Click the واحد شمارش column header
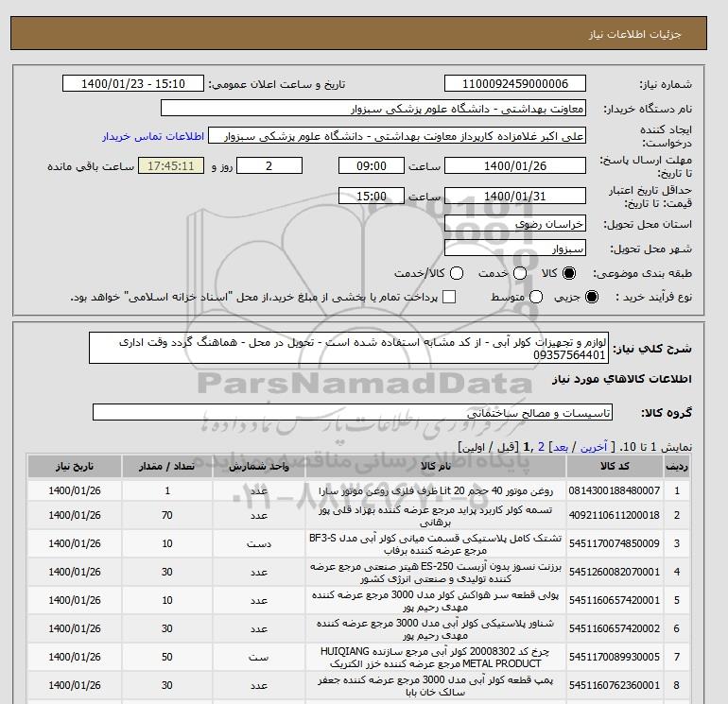 pyautogui.click(x=259, y=467)
